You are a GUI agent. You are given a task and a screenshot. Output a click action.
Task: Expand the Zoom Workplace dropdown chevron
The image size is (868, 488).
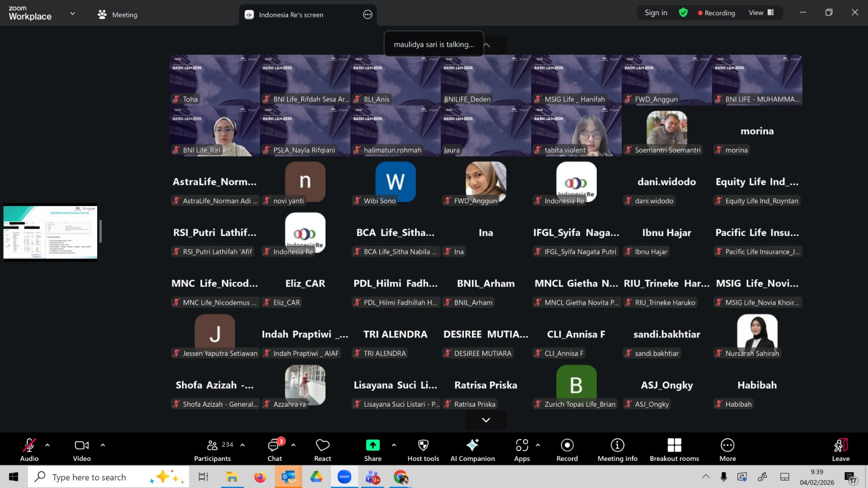coord(73,14)
